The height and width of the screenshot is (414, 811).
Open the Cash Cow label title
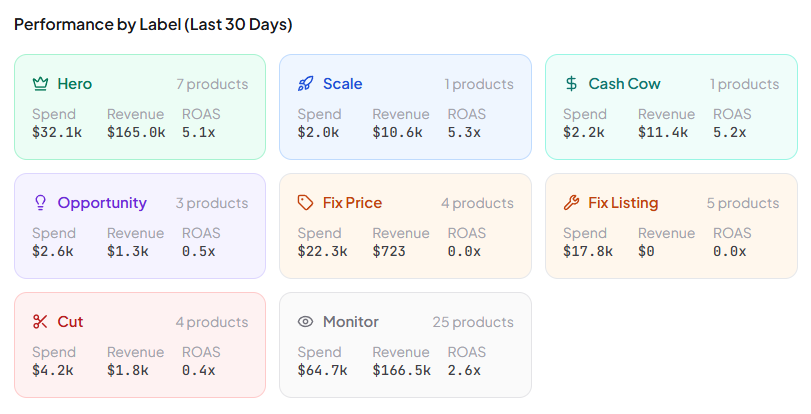point(624,84)
